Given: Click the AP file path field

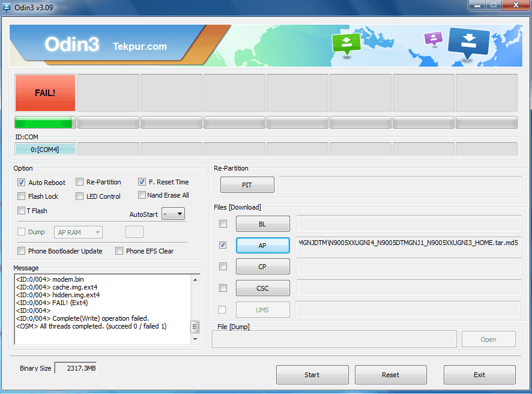Looking at the screenshot, I should coord(408,245).
